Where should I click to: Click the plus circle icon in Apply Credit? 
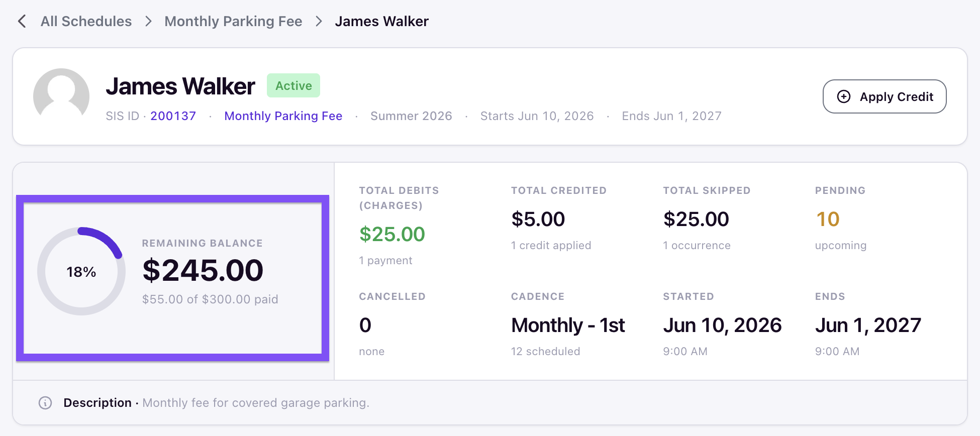pyautogui.click(x=844, y=96)
